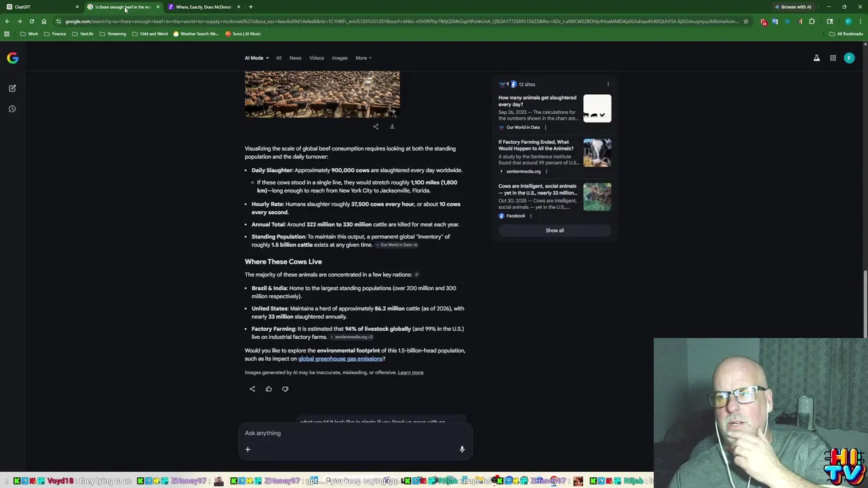Screen dimensions: 868x488
Task: Open Learn more about AI images
Action: point(411,372)
